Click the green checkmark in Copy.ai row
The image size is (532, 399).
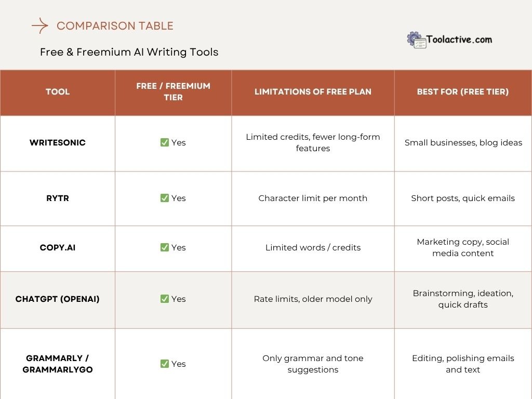[165, 247]
